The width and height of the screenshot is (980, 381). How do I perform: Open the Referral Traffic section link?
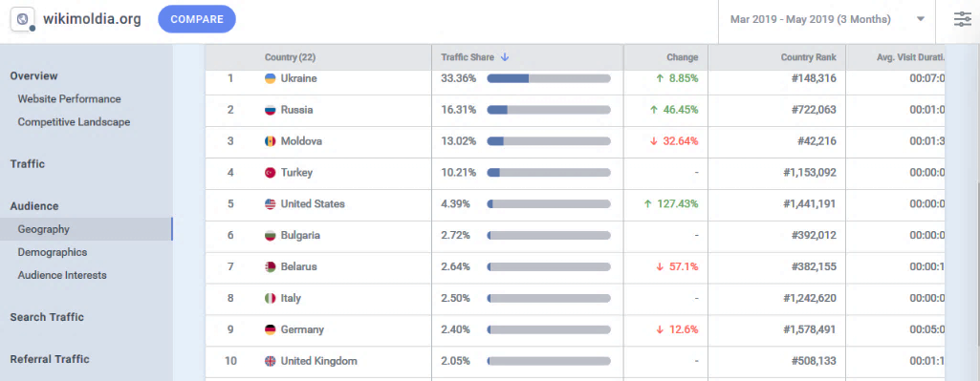click(50, 359)
